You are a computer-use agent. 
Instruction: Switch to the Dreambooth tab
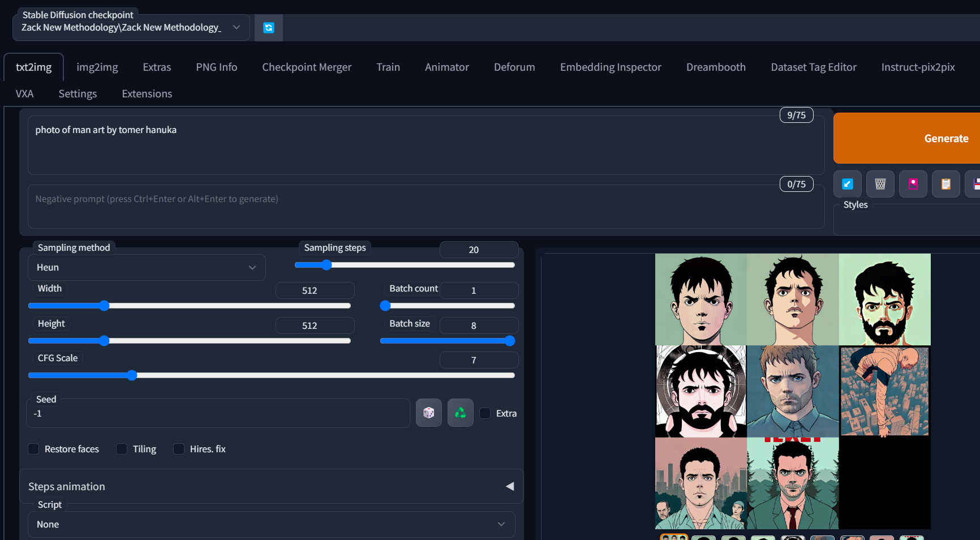coord(716,67)
